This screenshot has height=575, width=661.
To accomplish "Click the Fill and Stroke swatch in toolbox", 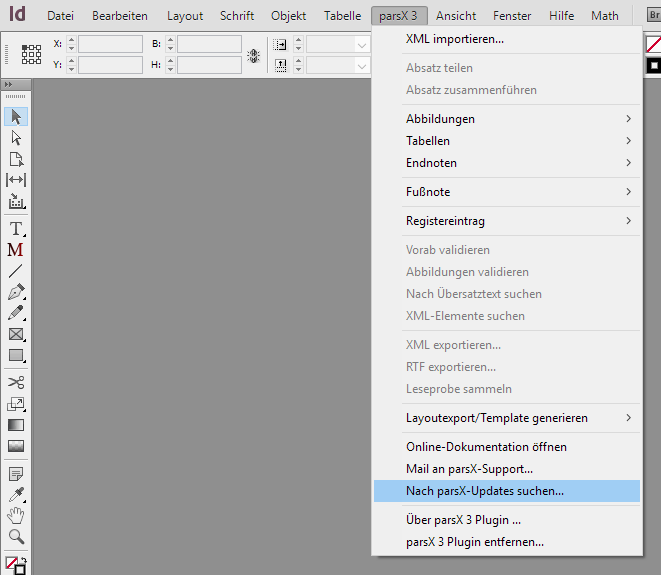I will coord(16,565).
